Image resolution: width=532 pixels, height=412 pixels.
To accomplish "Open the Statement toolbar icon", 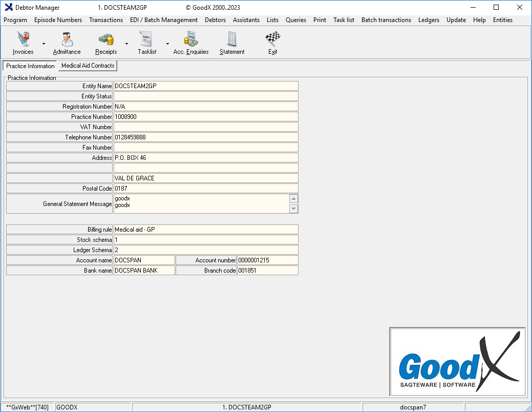I will [232, 43].
